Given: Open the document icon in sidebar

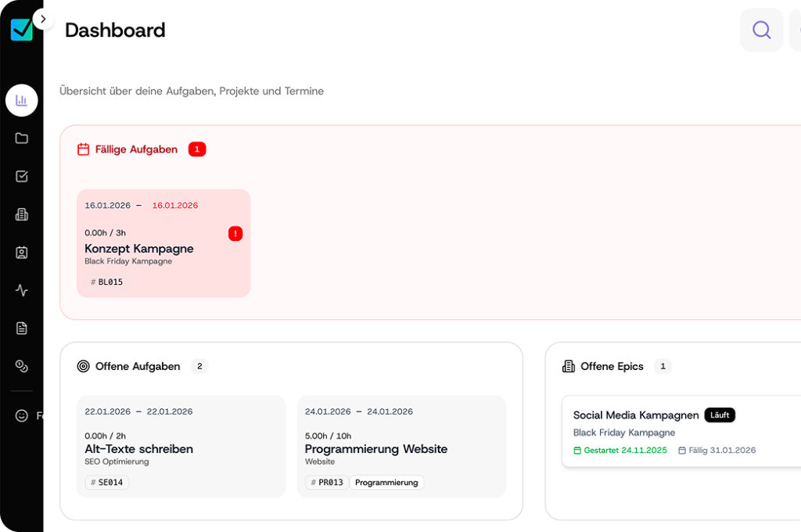Looking at the screenshot, I should coord(22,328).
